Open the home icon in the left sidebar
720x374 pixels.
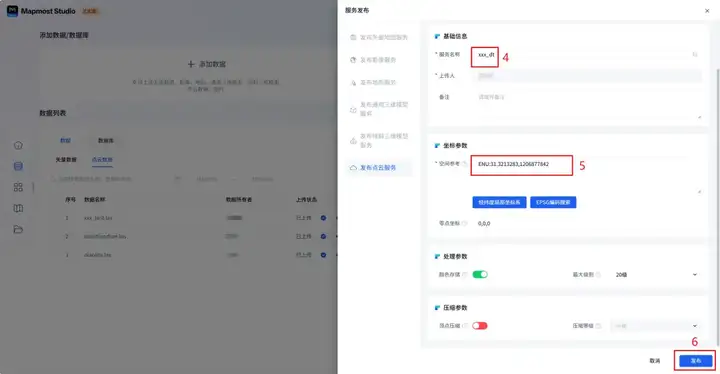pyautogui.click(x=18, y=145)
